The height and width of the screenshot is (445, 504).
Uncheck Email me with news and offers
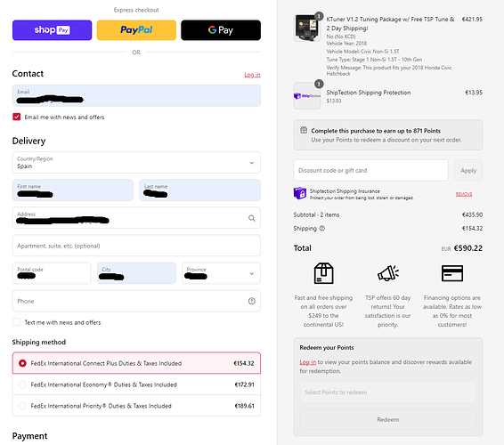point(16,117)
